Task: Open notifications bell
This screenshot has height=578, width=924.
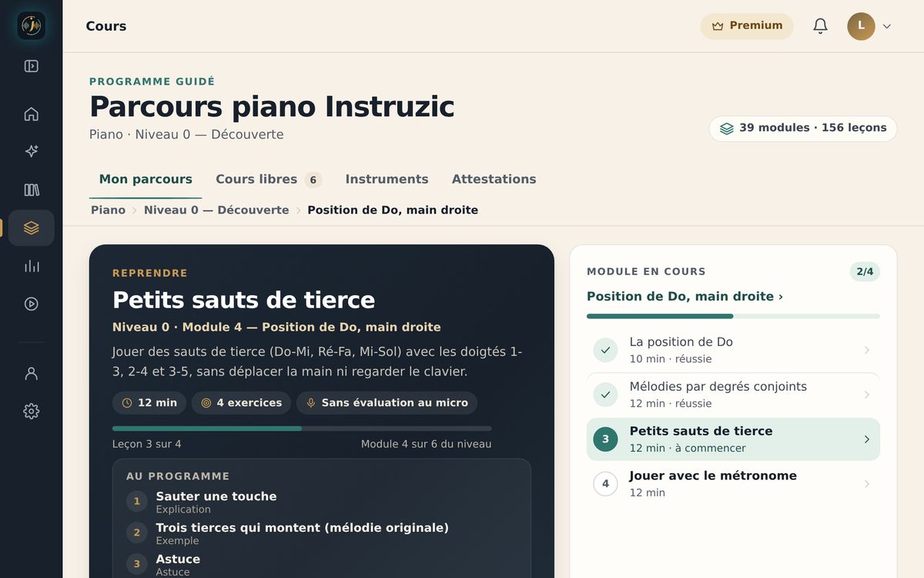Action: click(x=821, y=26)
